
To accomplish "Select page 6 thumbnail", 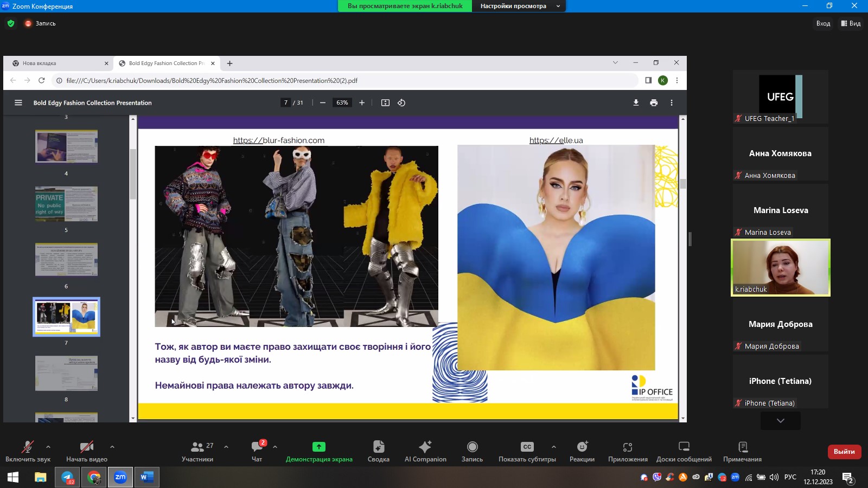I will [66, 260].
